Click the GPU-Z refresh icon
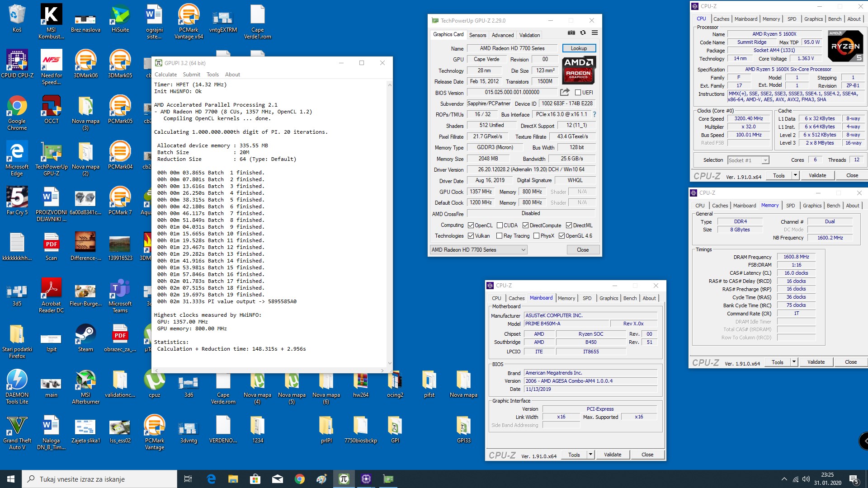The width and height of the screenshot is (868, 488). [x=583, y=33]
